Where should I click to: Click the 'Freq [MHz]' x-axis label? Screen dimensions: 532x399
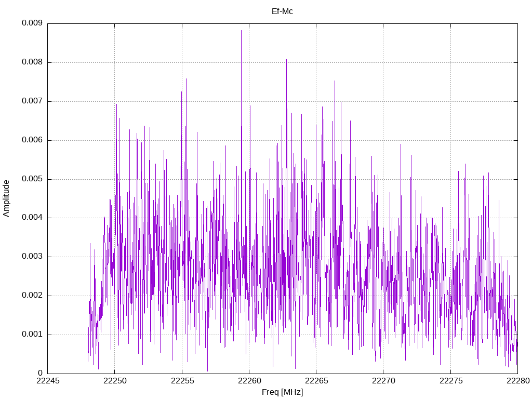coord(282,392)
